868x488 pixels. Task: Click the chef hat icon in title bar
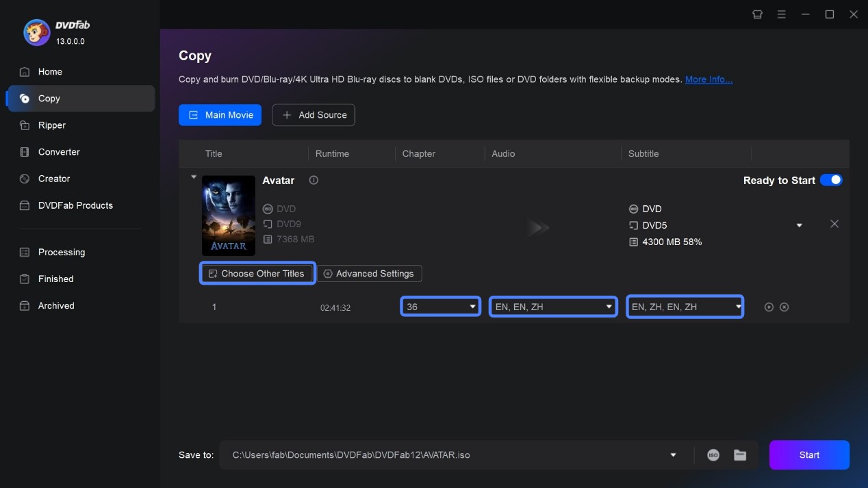[x=757, y=14]
